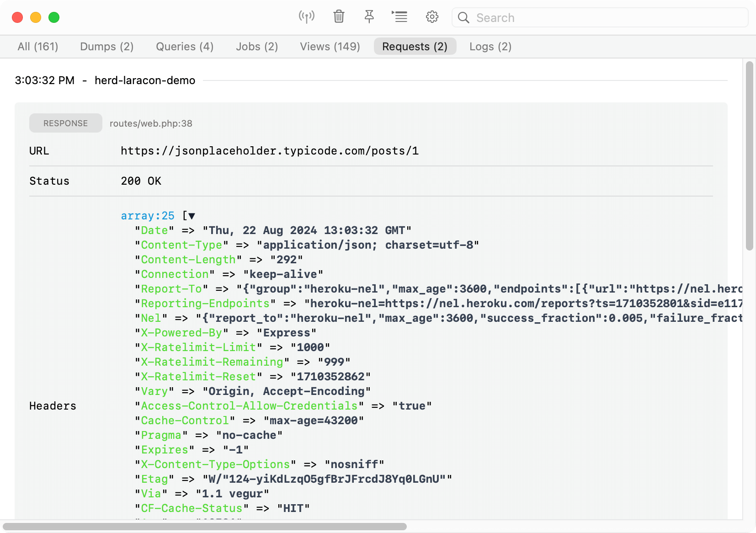
Task: Click the jsonplaceholder URL value
Action: point(270,151)
